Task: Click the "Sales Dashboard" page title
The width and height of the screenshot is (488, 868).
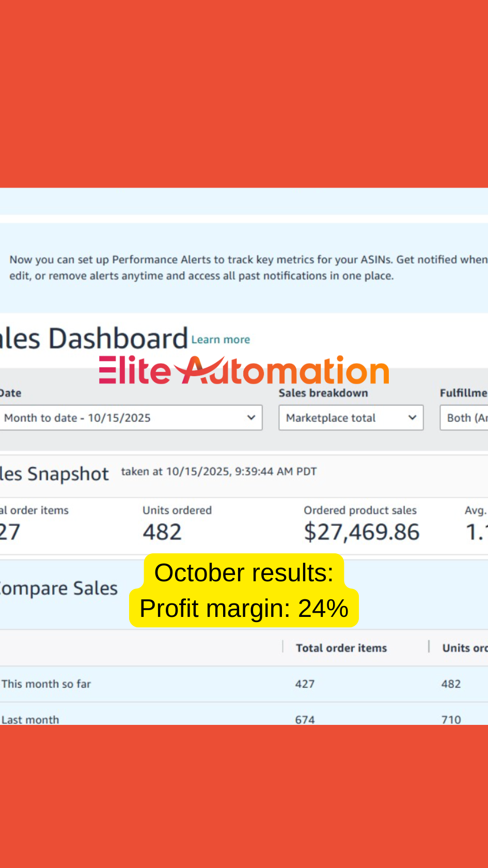Action: pyautogui.click(x=93, y=338)
